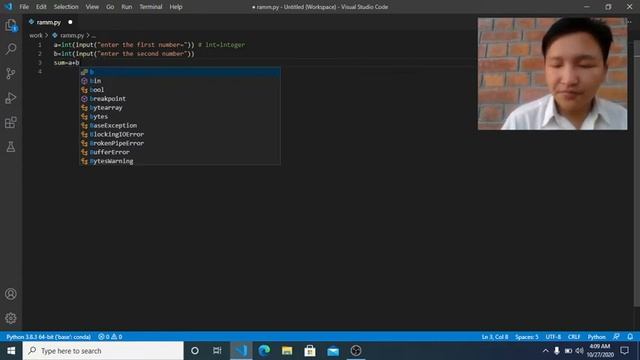Open Microsoft Store from the taskbar
Image resolution: width=640 pixels, height=360 pixels.
[310, 351]
